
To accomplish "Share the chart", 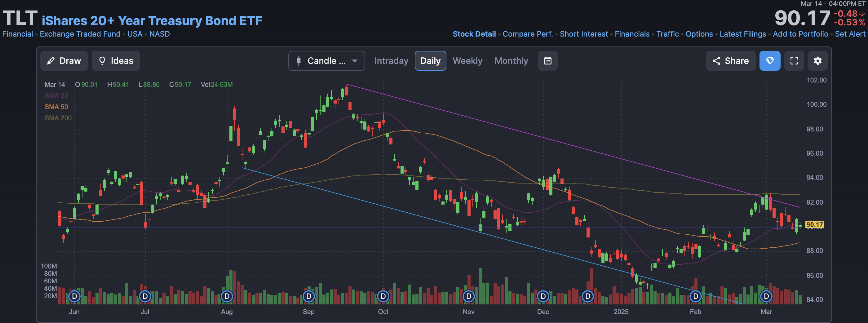I will (x=731, y=61).
